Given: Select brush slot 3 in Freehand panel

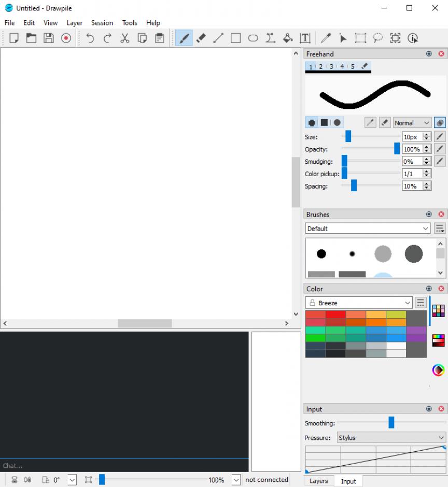Looking at the screenshot, I should pyautogui.click(x=331, y=67).
